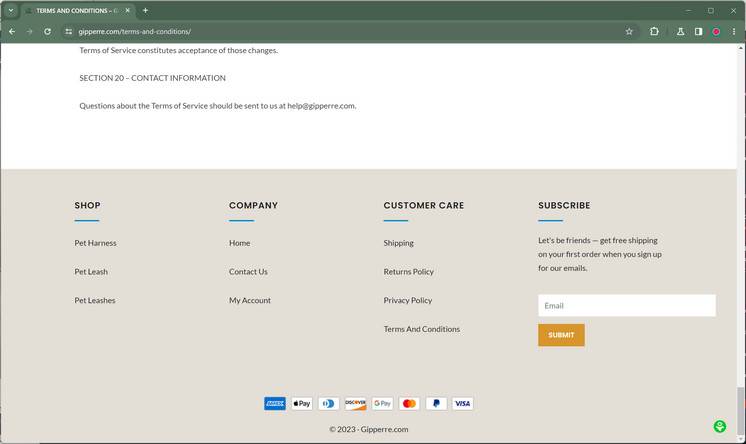Submit the email subscription form

pyautogui.click(x=561, y=335)
